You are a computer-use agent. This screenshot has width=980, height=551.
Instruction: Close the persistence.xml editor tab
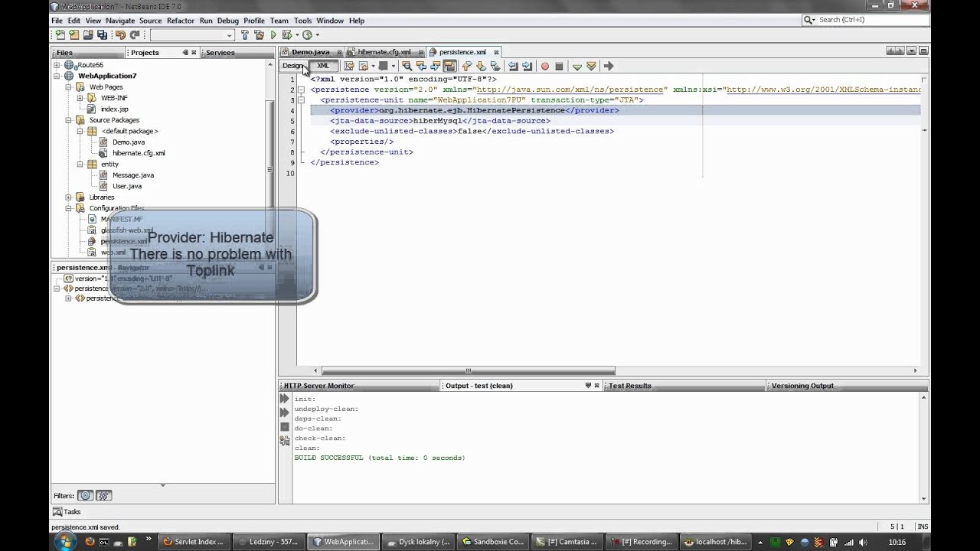(497, 52)
